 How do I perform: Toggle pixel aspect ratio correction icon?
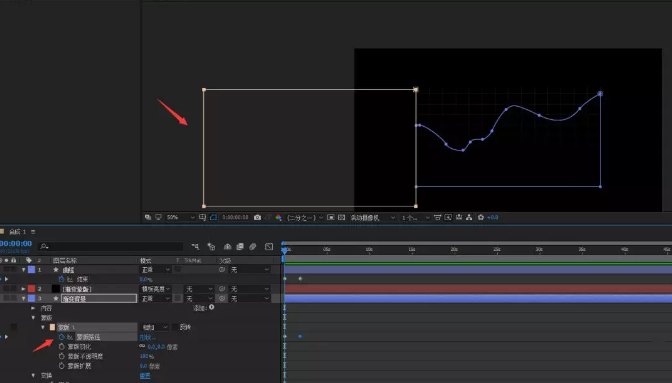pos(438,218)
